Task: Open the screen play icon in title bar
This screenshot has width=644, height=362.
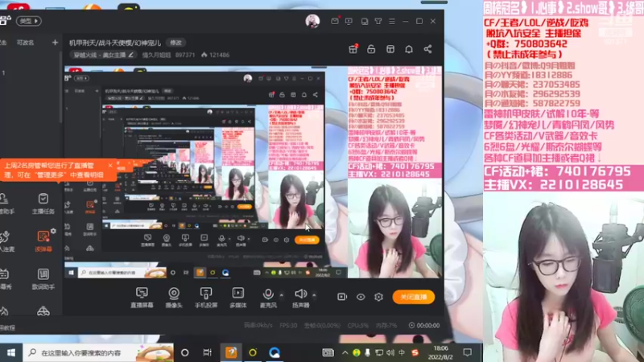Action: tap(349, 21)
